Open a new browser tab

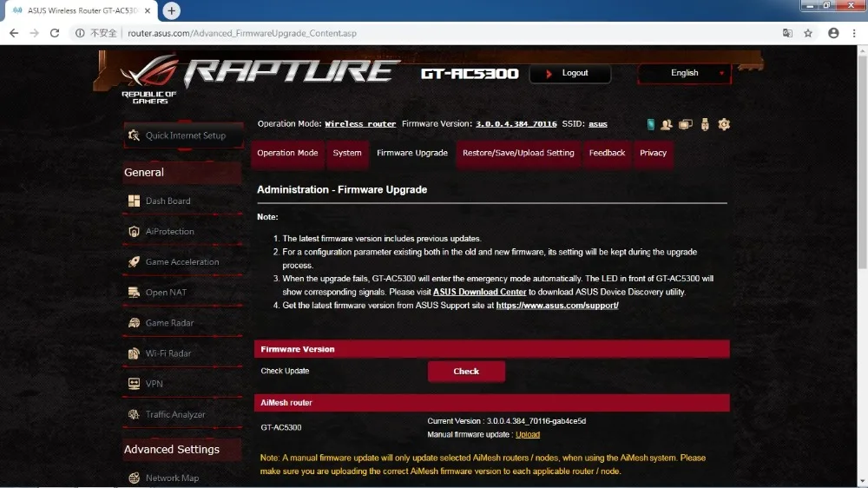pos(171,10)
